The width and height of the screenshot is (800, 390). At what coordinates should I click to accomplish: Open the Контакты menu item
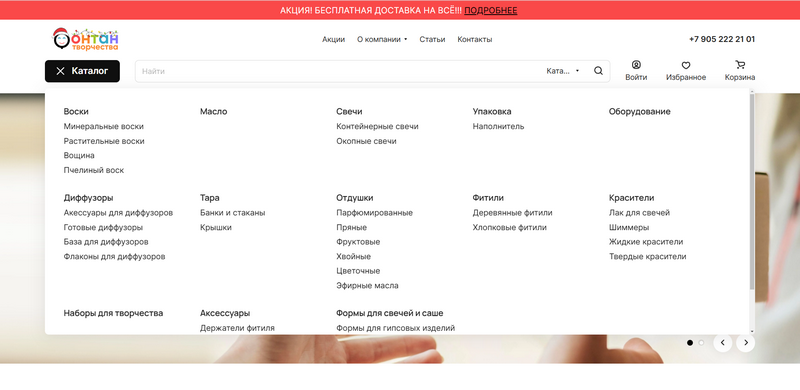pos(474,39)
